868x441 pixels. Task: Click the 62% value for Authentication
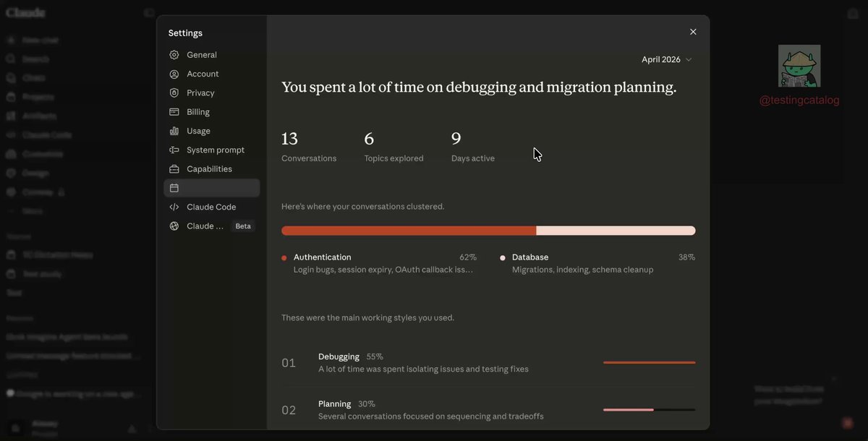[468, 257]
